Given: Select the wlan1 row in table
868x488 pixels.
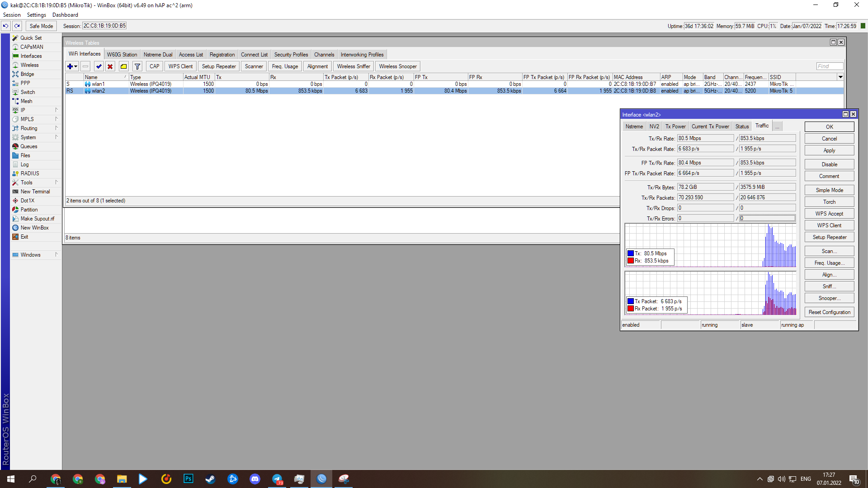Looking at the screenshot, I should click(x=454, y=84).
